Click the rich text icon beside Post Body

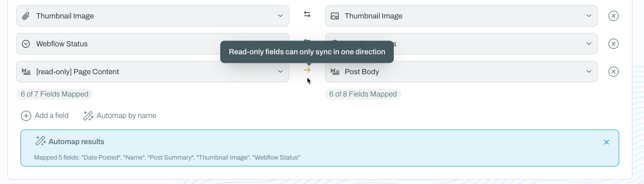[335, 72]
